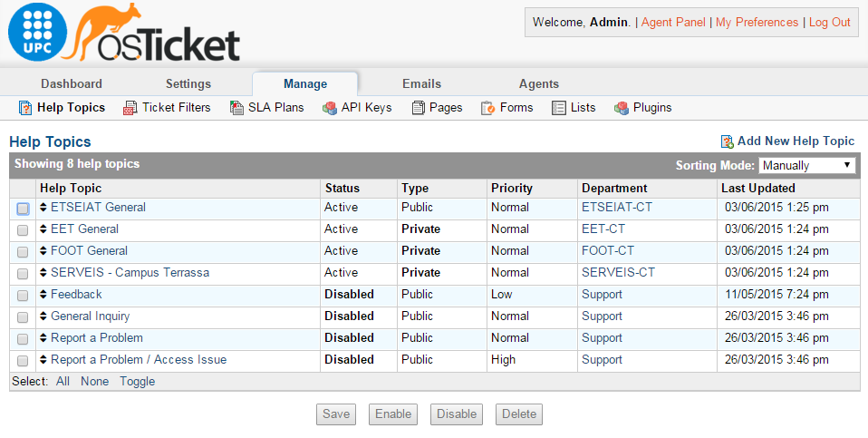Click the Save button
Screen dimensions: 868x438
(x=336, y=414)
